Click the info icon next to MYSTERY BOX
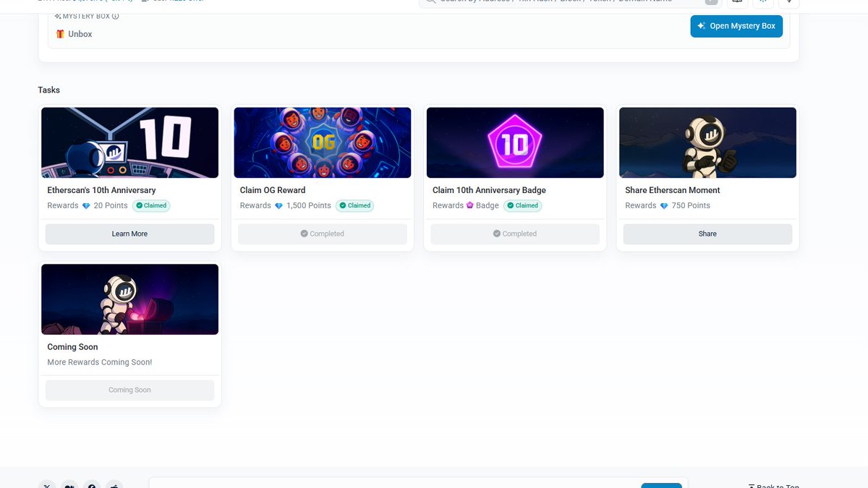The width and height of the screenshot is (868, 488). [x=116, y=16]
